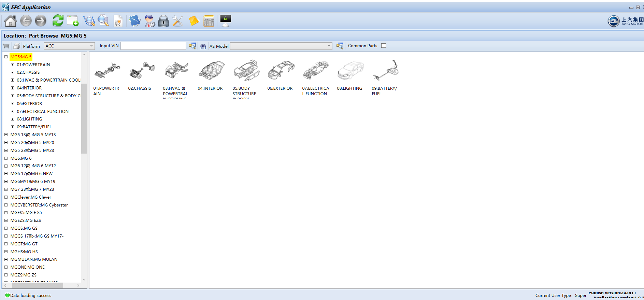Open the 03:HVAC & POWERTRAIN cooling thumbnail
Screen dimensions: 644x300
click(x=176, y=71)
